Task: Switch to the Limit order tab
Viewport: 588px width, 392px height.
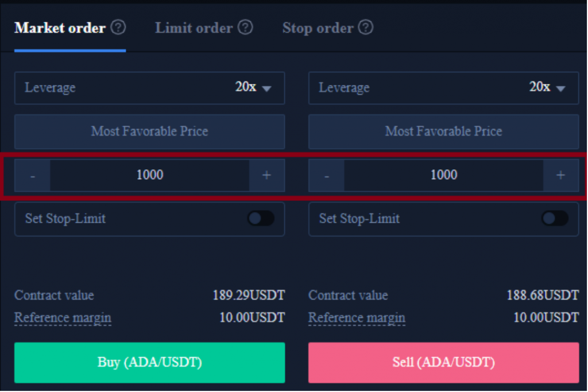Action: 194,28
